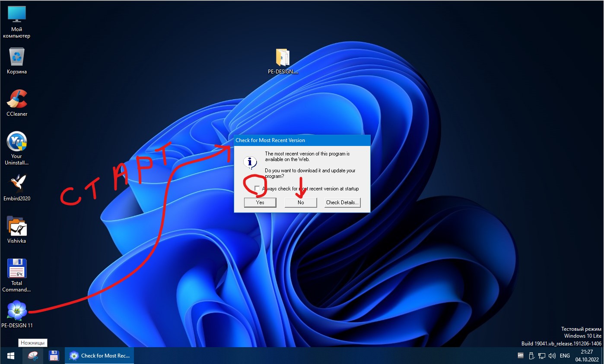
Task: Open the volume control in system tray
Action: click(552, 356)
